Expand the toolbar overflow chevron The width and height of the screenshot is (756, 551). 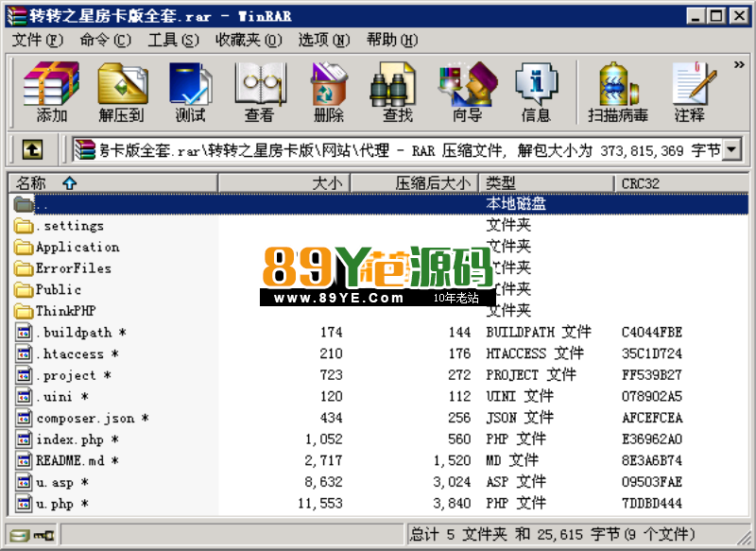tap(739, 64)
